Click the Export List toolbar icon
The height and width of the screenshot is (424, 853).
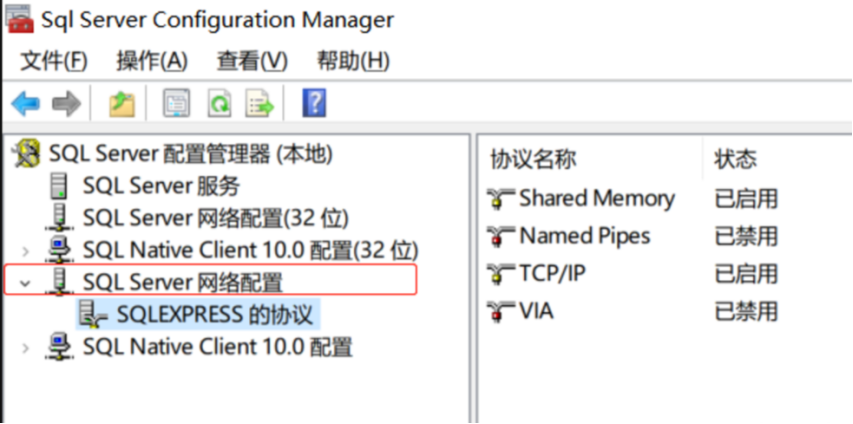click(x=260, y=103)
